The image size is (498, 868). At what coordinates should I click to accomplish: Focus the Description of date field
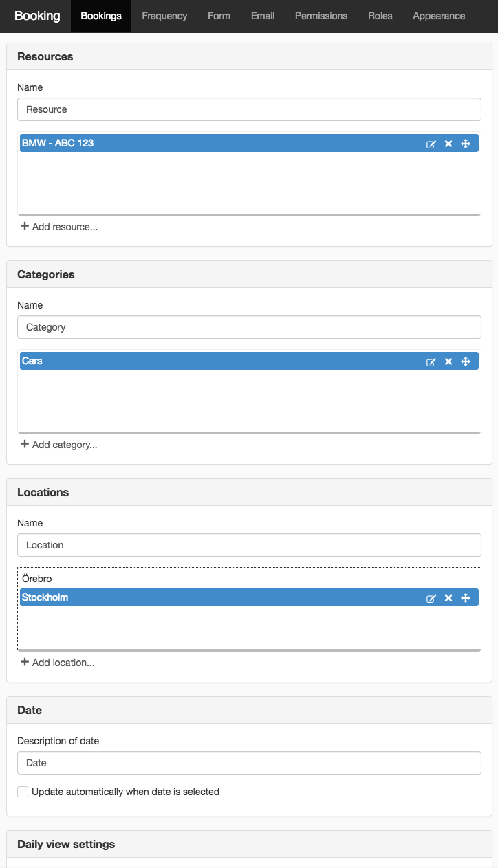(249, 763)
